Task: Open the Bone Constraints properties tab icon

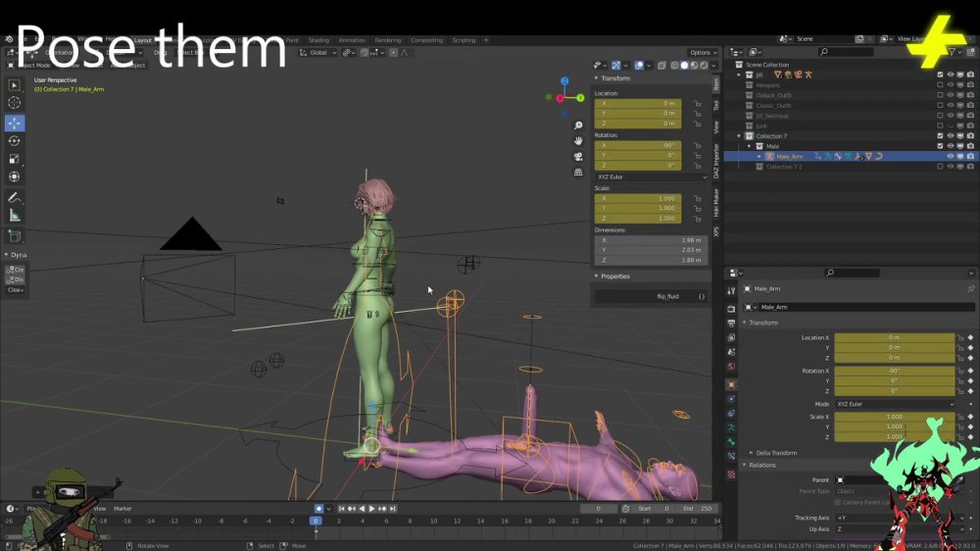Action: [731, 457]
